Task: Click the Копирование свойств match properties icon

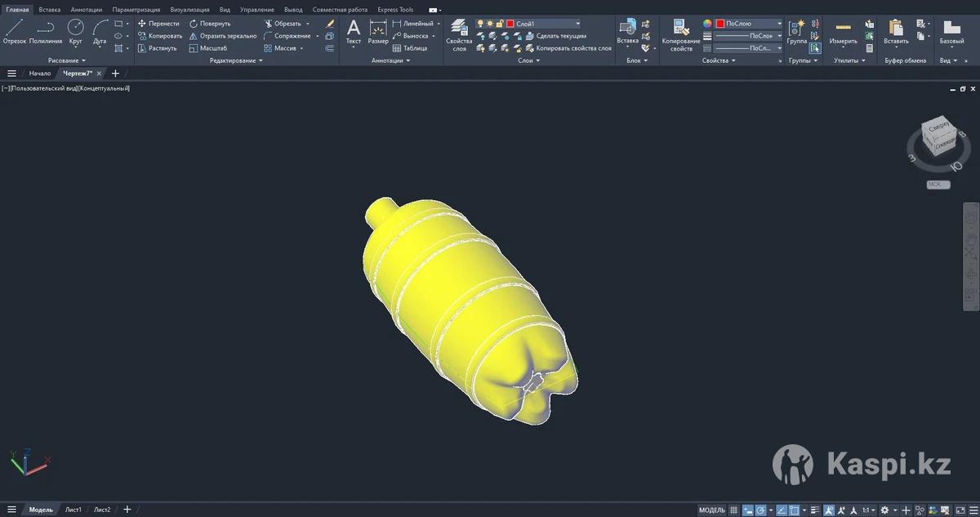Action: (680, 33)
